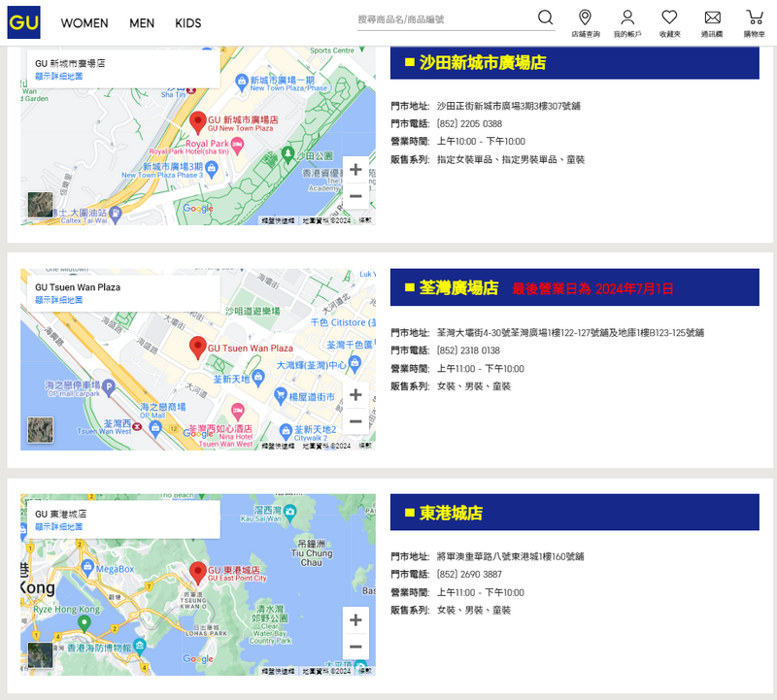
Task: Click the Ryze Hong Kong green pin
Action: click(84, 623)
